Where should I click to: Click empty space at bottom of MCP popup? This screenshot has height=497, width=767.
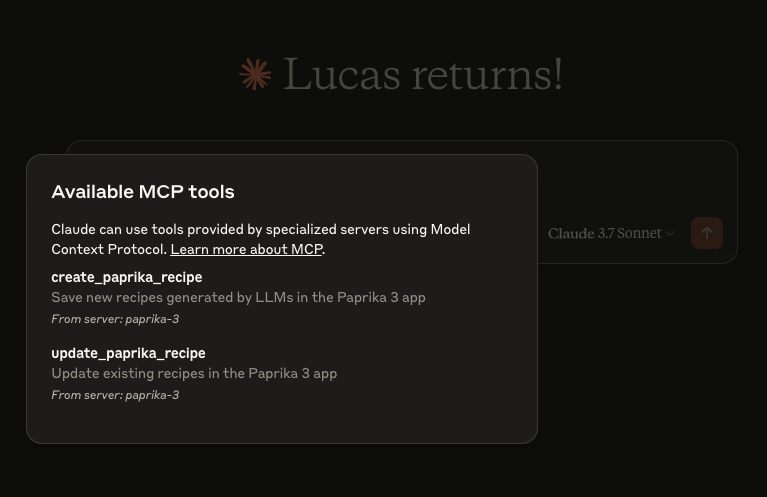[282, 422]
